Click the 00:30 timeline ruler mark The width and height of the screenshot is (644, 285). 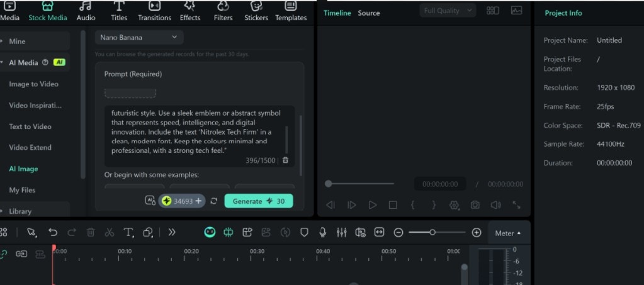point(257,251)
